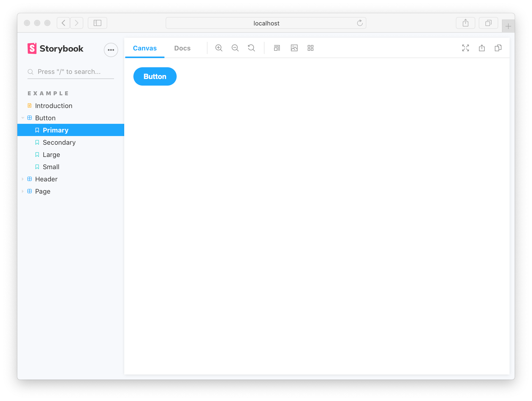Screen dimensions: 532x401
Task: Click the zoom in icon
Action: 219,48
